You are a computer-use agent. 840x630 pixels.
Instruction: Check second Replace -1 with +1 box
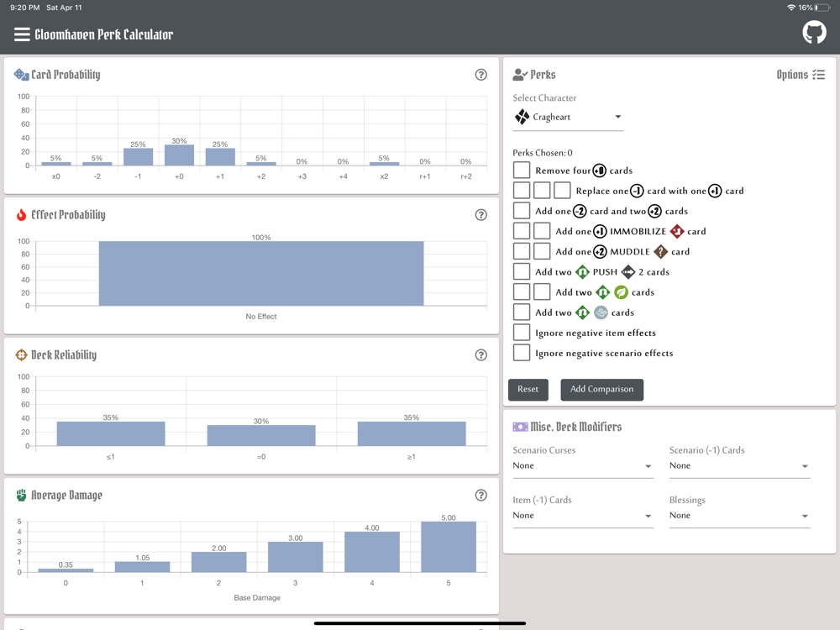pos(542,191)
